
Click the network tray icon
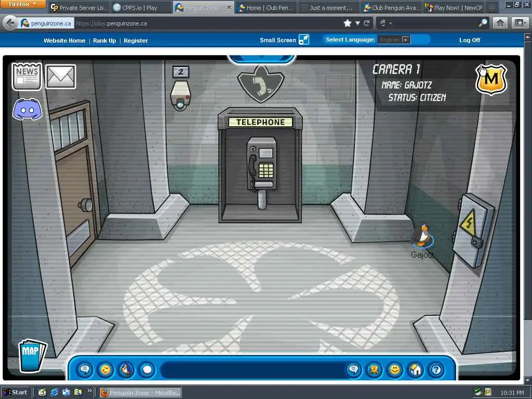(478, 392)
